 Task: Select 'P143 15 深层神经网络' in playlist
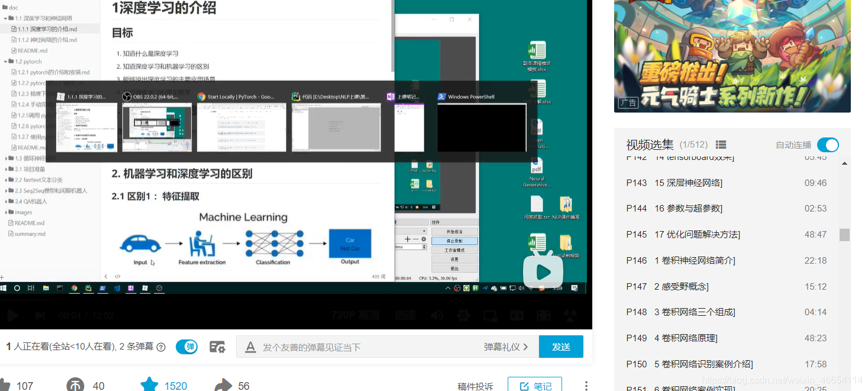point(727,182)
